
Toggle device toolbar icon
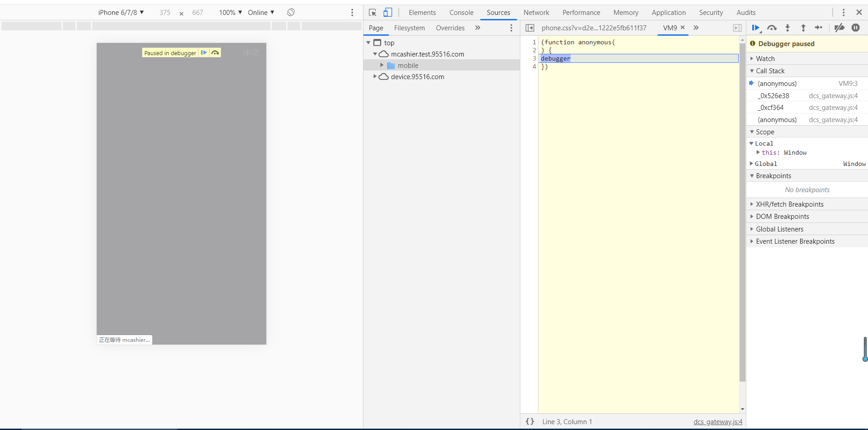[x=388, y=13]
